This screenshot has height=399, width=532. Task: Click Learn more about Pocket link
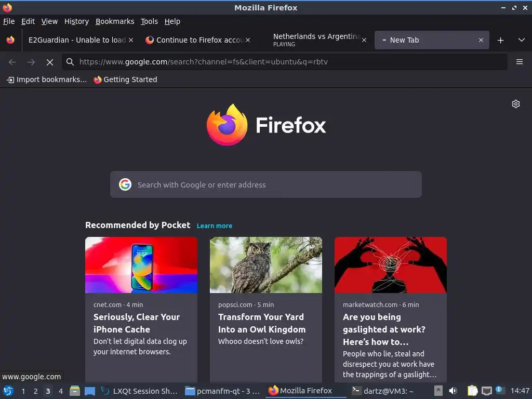(215, 226)
